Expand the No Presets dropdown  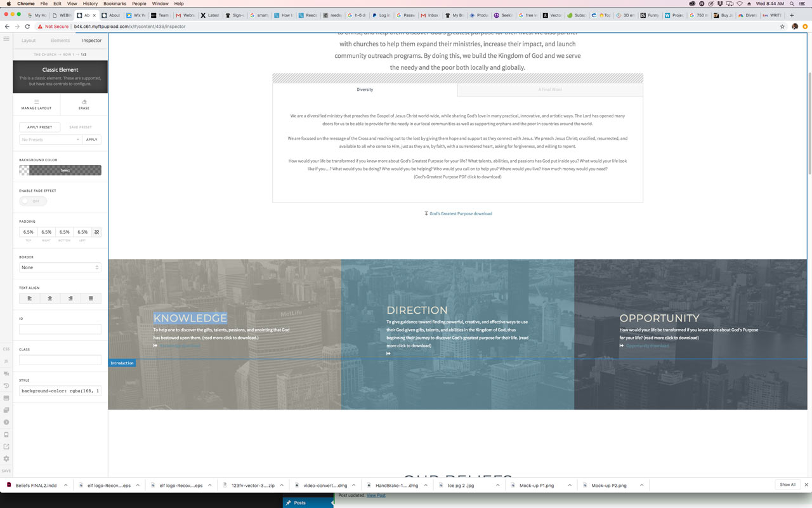tap(50, 140)
